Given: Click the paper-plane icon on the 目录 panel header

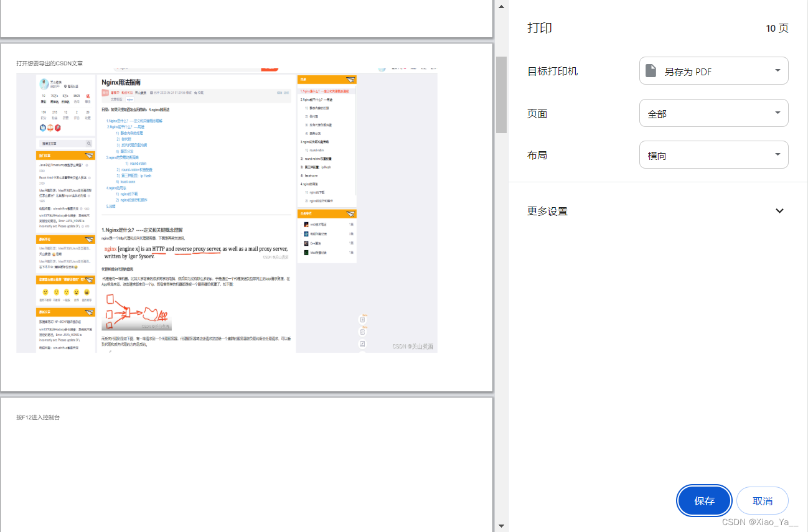Looking at the screenshot, I should click(x=349, y=80).
